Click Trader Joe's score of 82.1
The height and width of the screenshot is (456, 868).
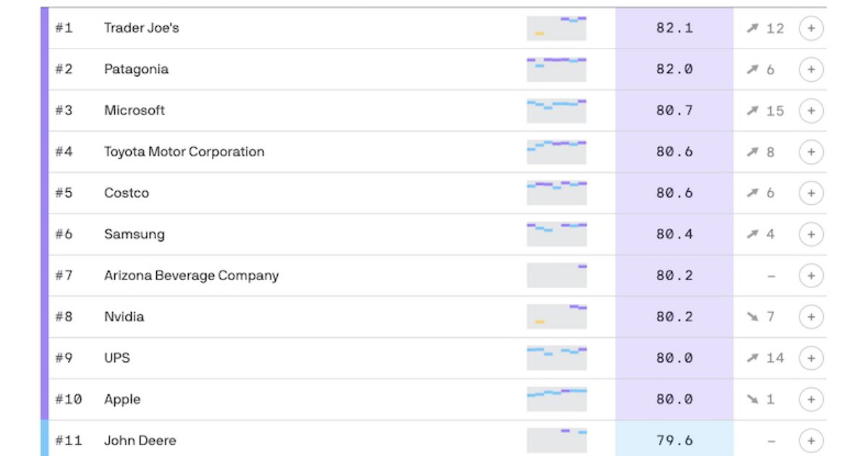click(x=674, y=28)
